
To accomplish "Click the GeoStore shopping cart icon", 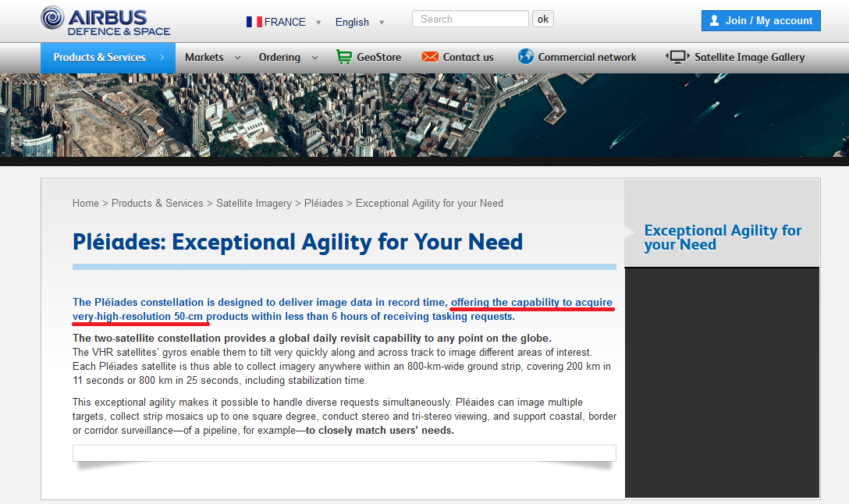I will (344, 57).
